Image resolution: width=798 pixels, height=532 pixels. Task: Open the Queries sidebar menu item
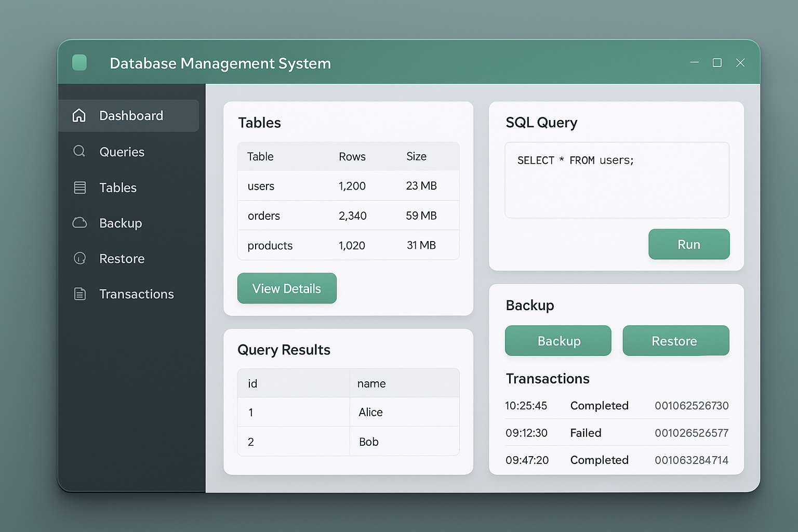pos(122,152)
